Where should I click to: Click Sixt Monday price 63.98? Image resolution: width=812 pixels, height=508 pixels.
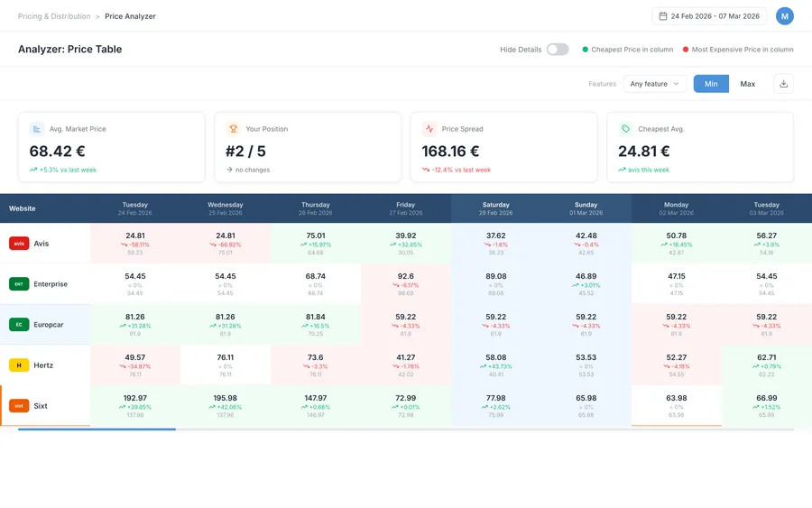tap(676, 398)
